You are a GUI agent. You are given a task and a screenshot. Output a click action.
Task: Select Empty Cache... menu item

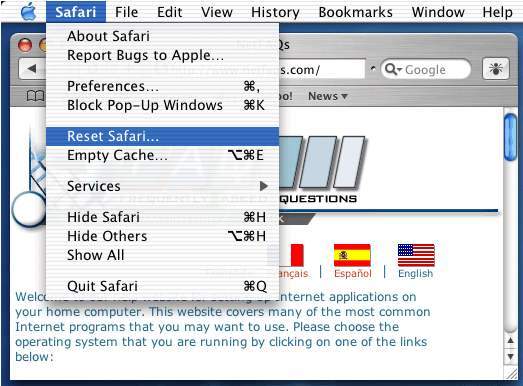coord(162,155)
